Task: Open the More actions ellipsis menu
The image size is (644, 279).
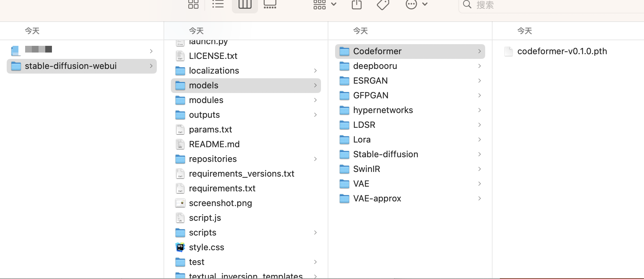Action: coord(416,4)
